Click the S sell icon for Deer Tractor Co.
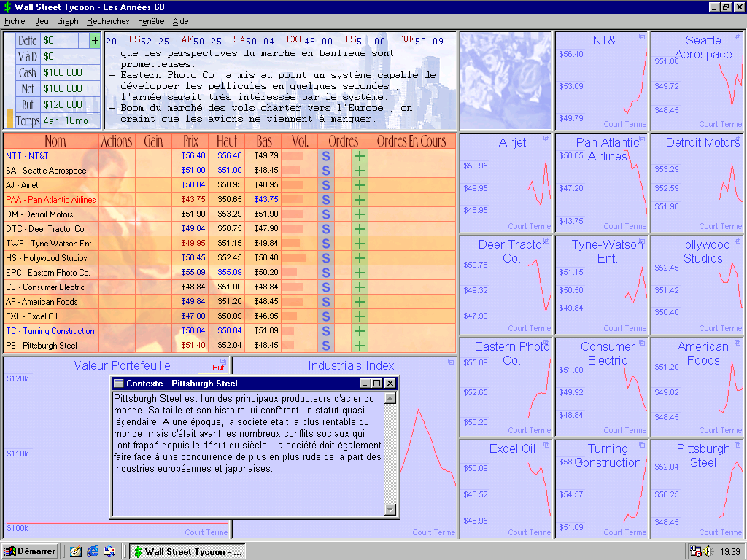This screenshot has width=747, height=560. 326,229
